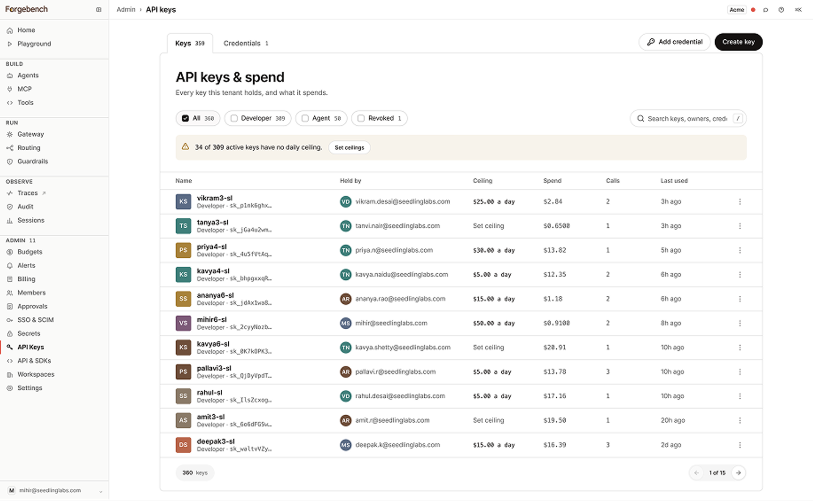Open row menu for mihir6-sl

(x=740, y=323)
